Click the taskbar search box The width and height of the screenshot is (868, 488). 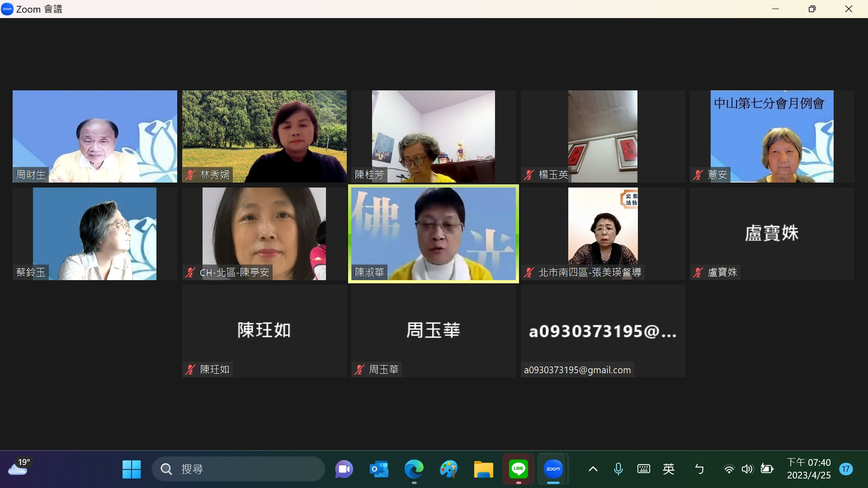[x=238, y=469]
